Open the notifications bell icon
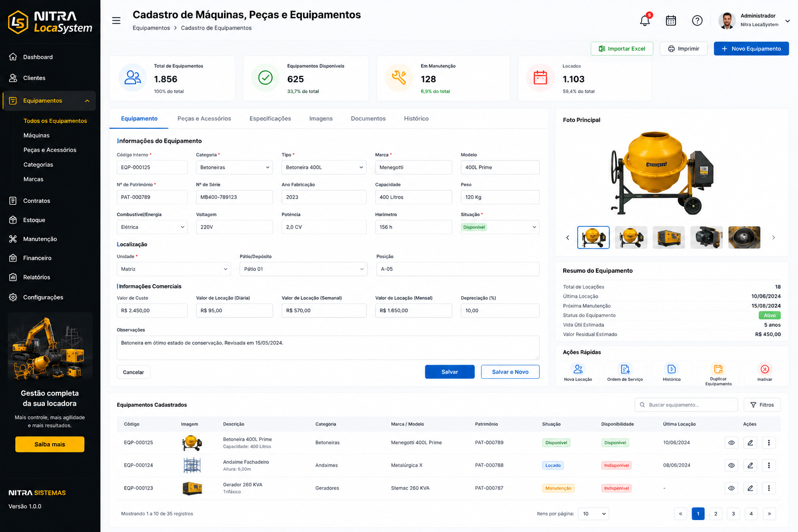Viewport: 798px width, 532px height. [x=645, y=20]
